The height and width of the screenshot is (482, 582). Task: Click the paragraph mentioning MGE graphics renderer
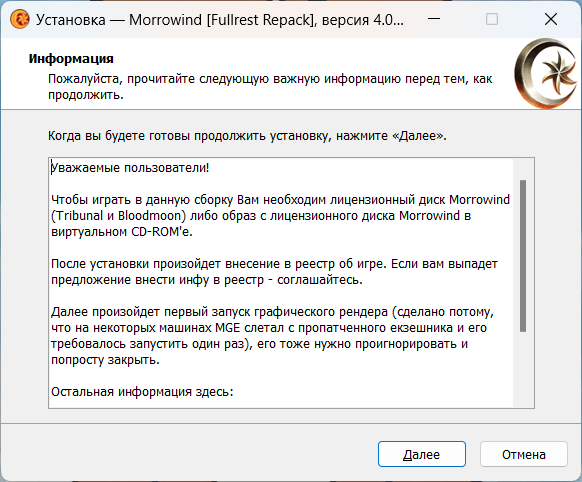tap(272, 336)
